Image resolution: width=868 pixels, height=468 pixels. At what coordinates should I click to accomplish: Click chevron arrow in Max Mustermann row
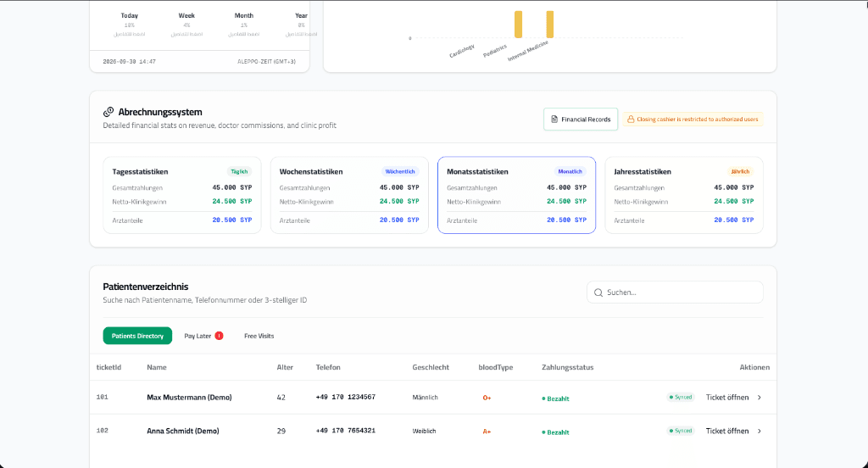759,397
